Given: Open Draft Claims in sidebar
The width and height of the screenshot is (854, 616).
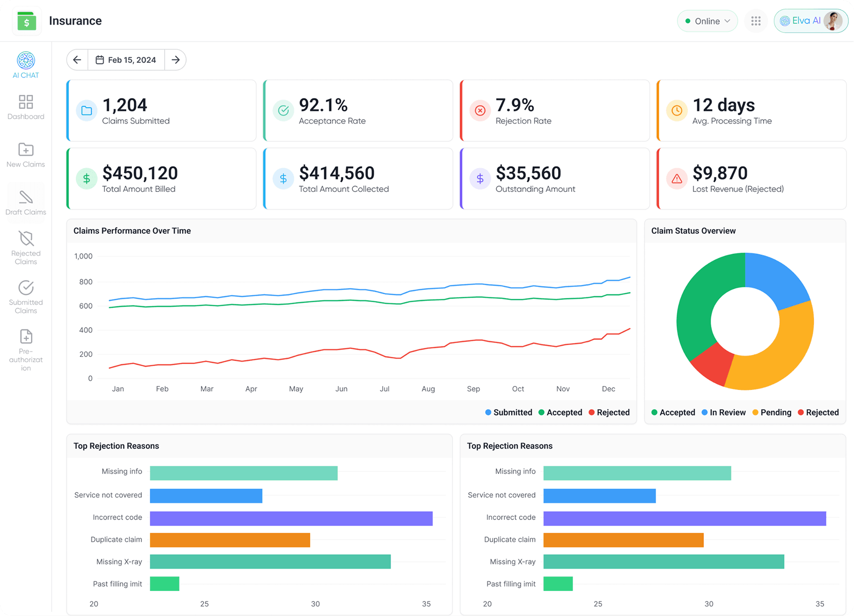Looking at the screenshot, I should tap(26, 202).
